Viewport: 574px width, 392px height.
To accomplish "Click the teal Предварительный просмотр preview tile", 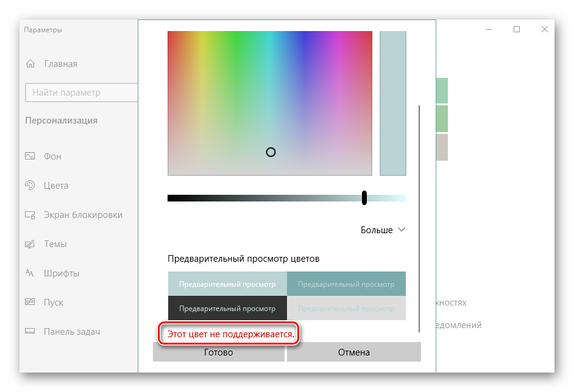I will click(345, 284).
